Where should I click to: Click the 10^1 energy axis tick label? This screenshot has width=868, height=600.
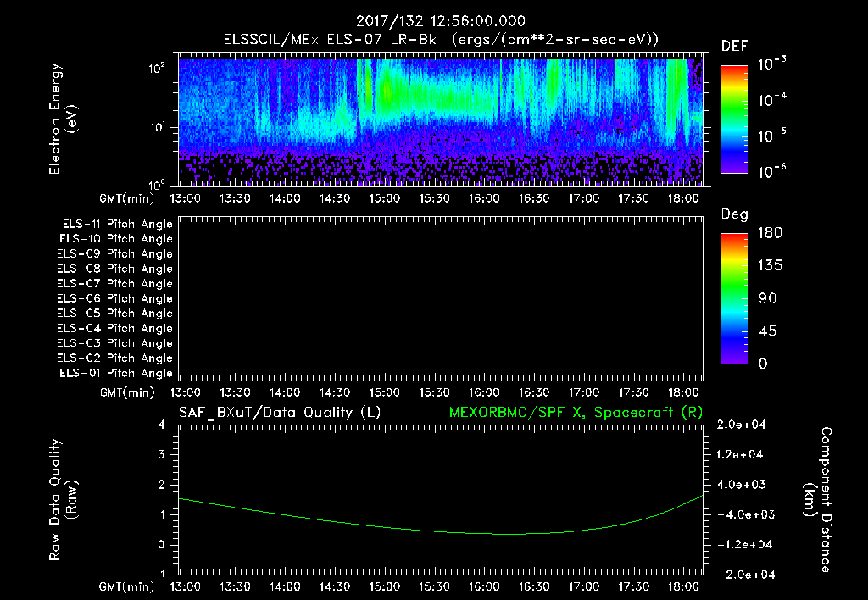click(157, 127)
